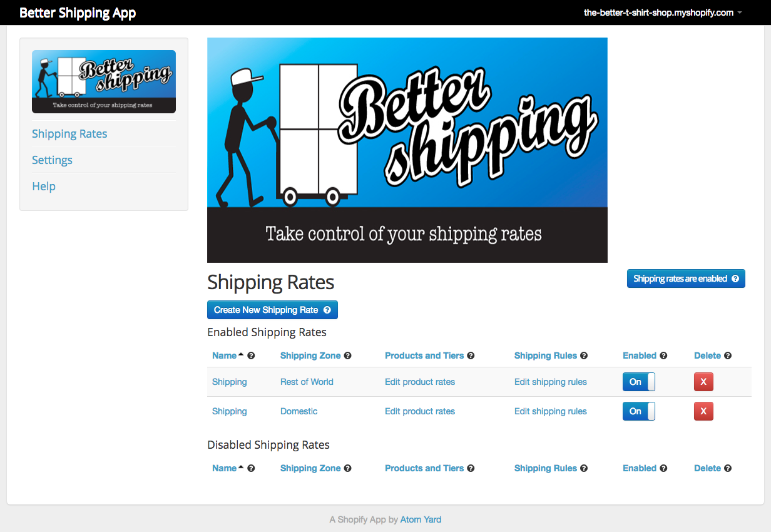This screenshot has height=532, width=771.
Task: Click help icon on Create New Shipping Rate
Action: tap(327, 310)
